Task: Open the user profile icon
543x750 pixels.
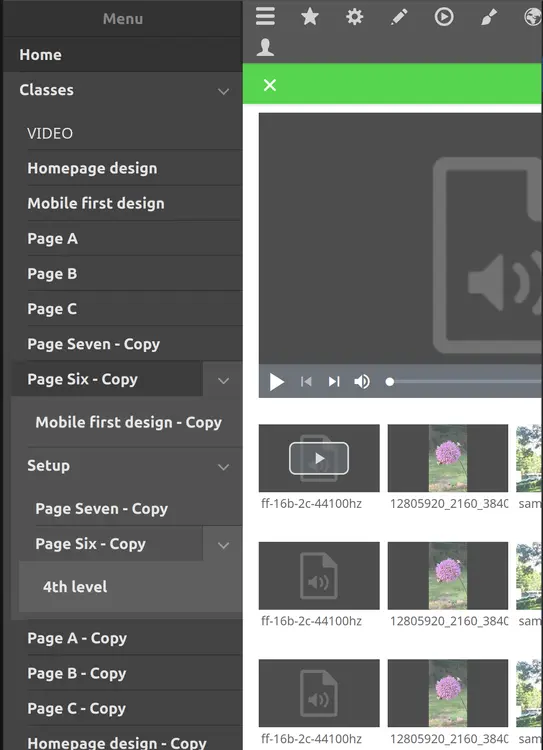Action: coord(265,47)
